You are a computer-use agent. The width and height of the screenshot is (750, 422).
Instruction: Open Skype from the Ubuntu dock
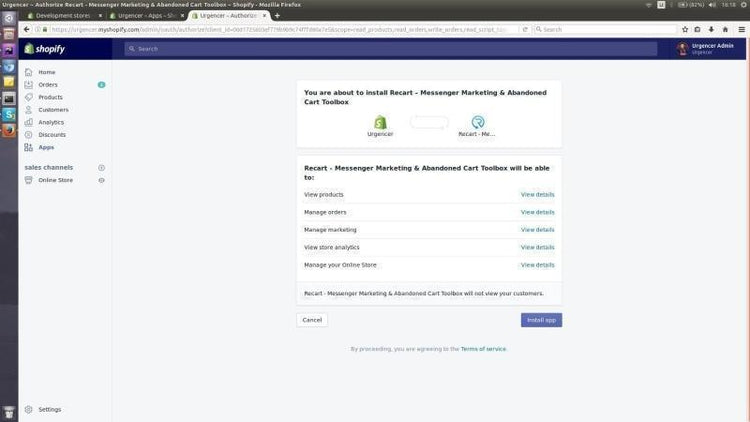[x=9, y=114]
